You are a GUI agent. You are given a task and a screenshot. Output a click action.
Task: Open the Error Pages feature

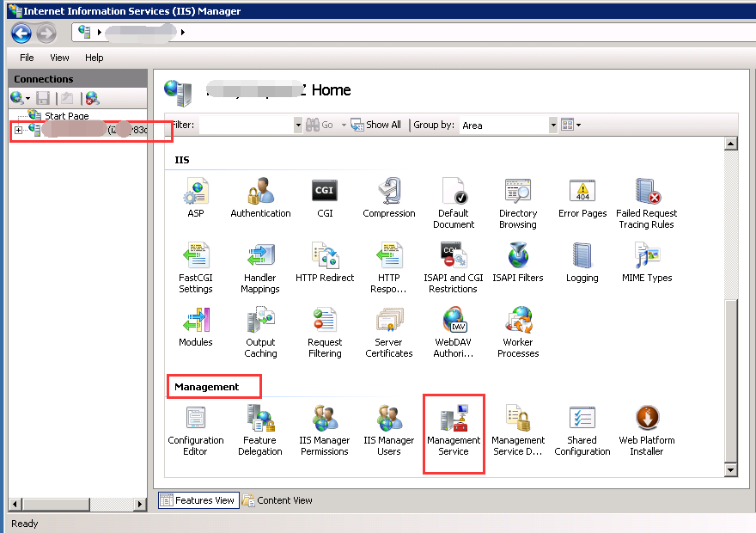[x=582, y=197]
